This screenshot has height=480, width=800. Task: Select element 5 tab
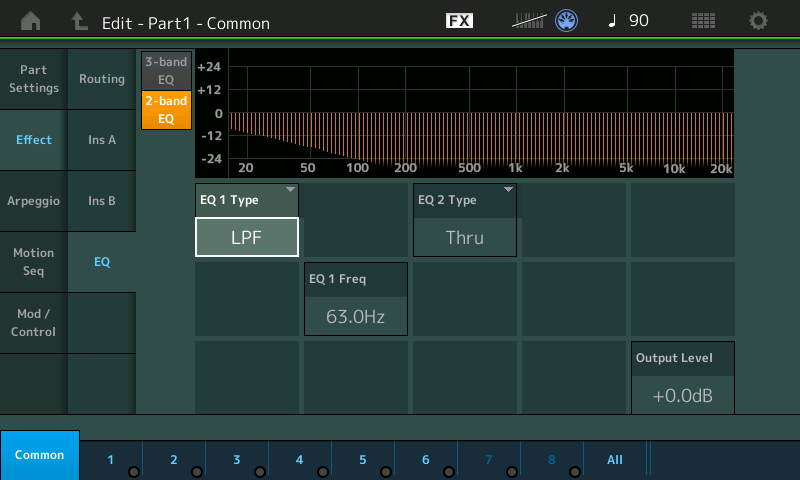click(x=363, y=460)
